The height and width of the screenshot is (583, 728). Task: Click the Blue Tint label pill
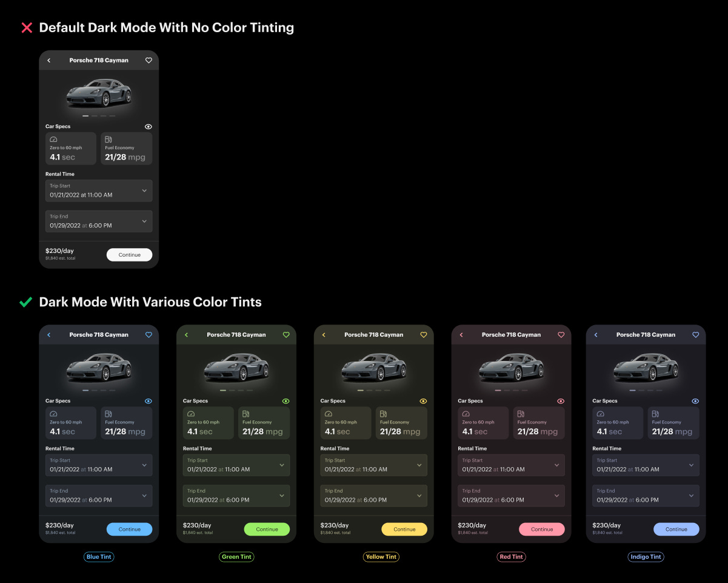point(99,557)
